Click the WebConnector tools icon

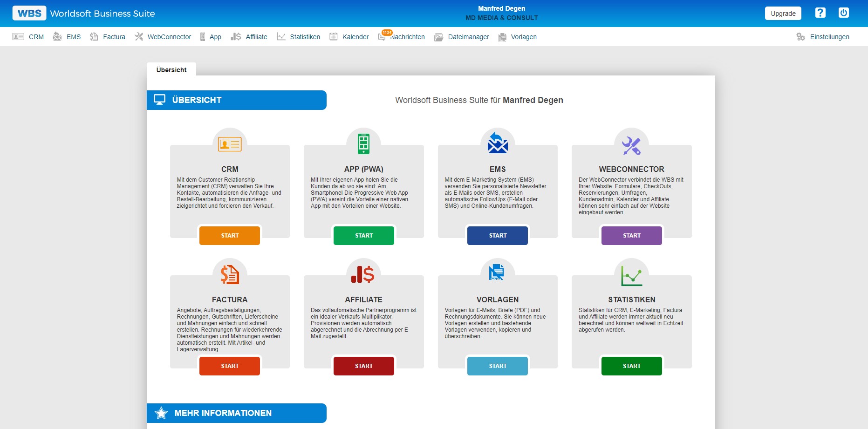click(631, 145)
